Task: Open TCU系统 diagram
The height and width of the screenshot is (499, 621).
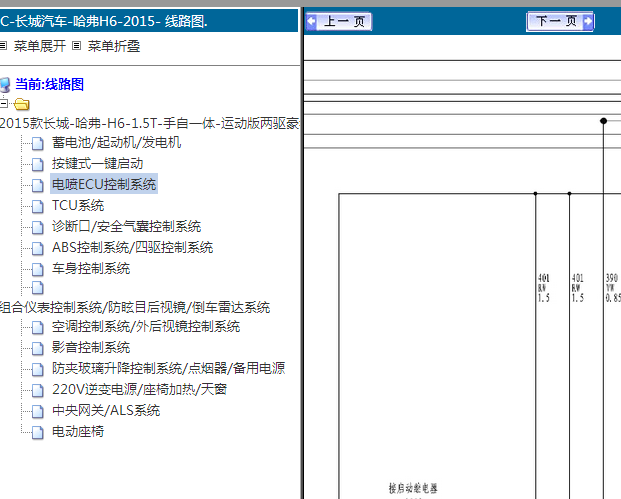Action: click(x=78, y=206)
